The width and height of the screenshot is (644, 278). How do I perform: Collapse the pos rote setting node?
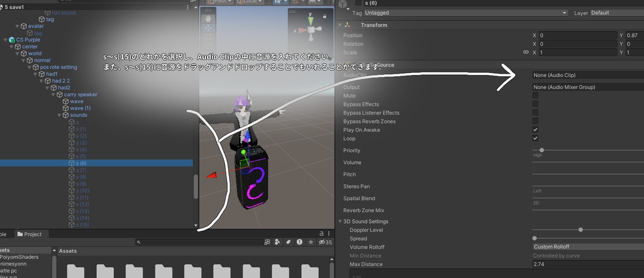pyautogui.click(x=29, y=67)
